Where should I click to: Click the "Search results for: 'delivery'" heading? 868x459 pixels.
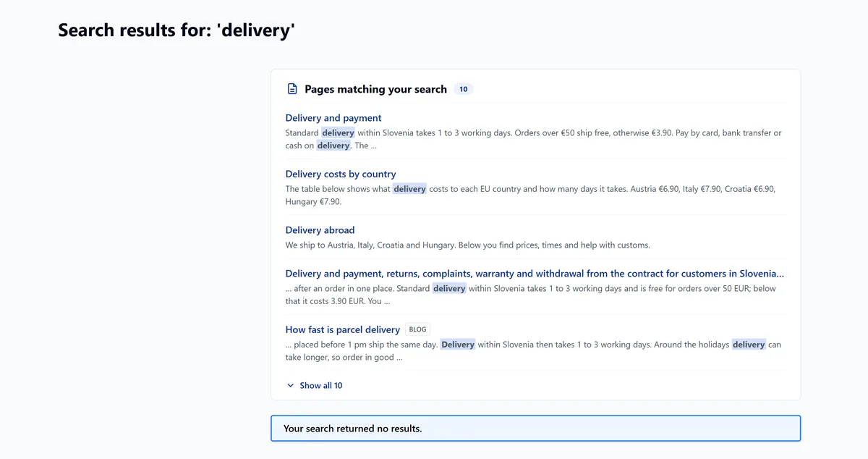176,30
